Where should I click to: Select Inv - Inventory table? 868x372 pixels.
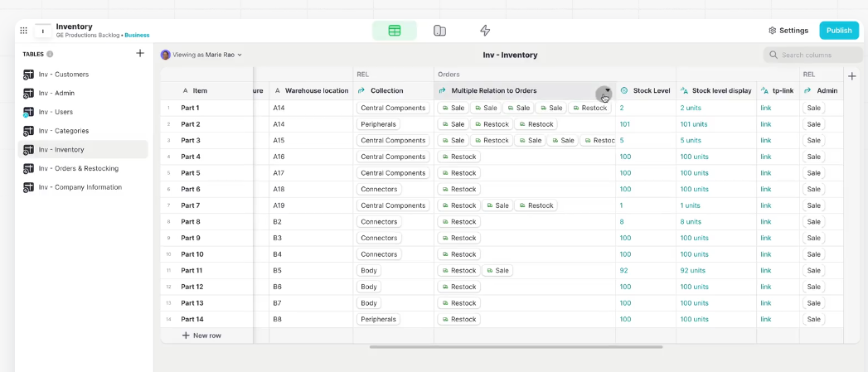(82, 149)
